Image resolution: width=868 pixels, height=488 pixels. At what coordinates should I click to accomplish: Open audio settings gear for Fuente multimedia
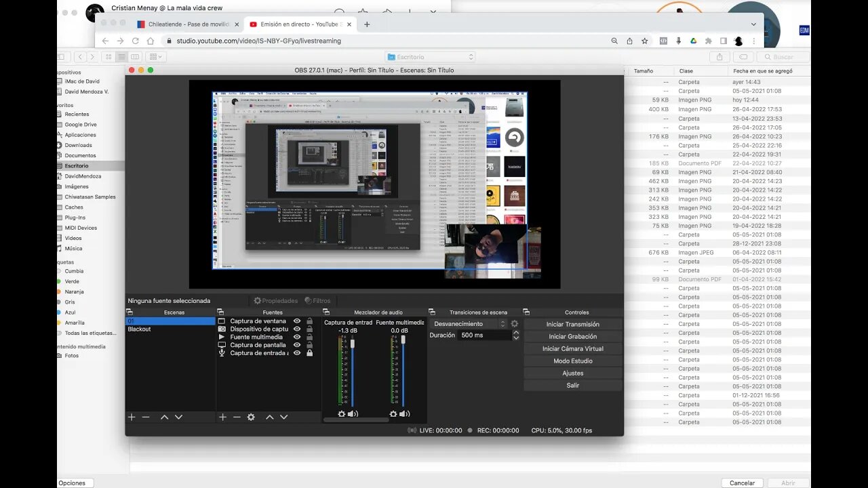point(393,413)
